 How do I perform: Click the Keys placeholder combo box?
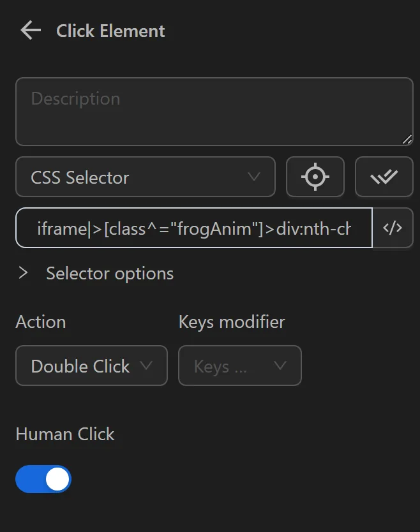point(239,366)
